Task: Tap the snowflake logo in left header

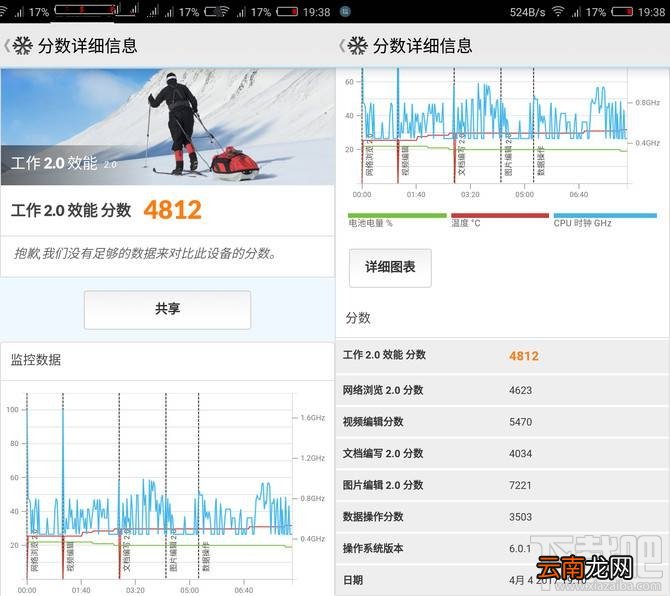Action: point(23,46)
